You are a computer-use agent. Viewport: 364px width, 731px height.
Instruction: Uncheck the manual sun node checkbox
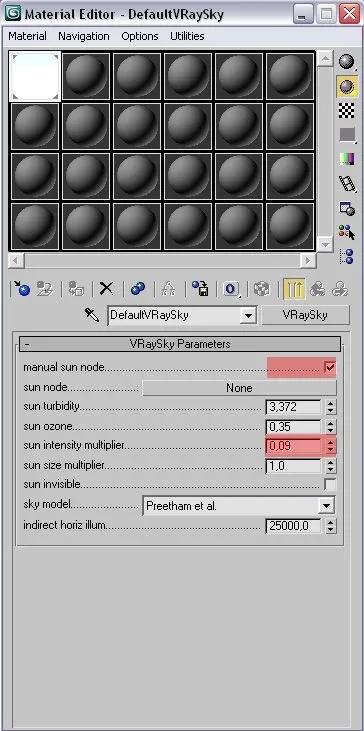point(330,367)
